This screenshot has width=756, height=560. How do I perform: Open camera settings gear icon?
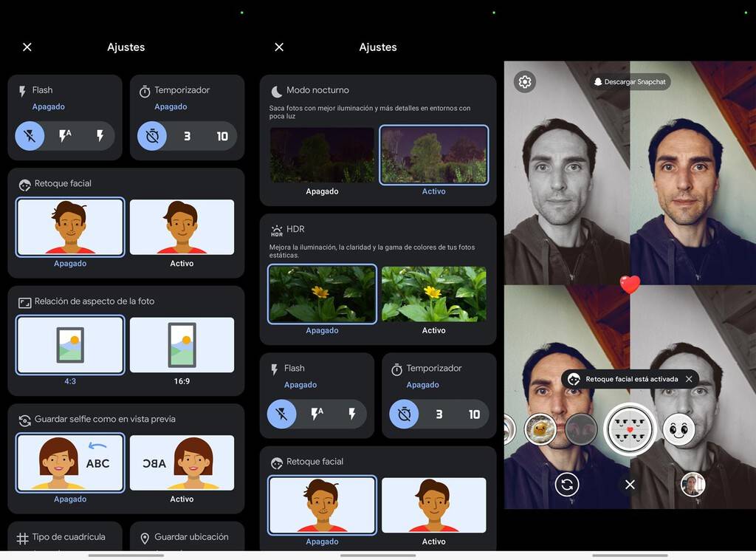[525, 82]
